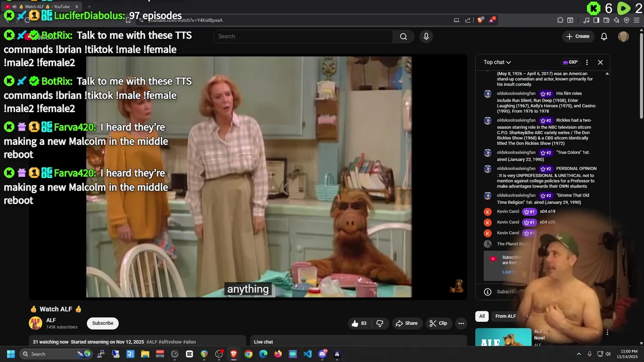Open live chat options three-dot menu
The image size is (644, 362).
587,62
